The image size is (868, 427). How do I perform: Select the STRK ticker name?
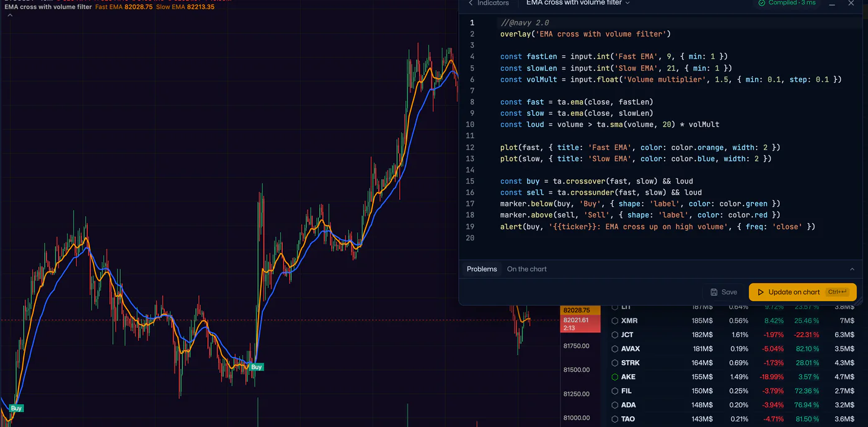[x=631, y=363]
